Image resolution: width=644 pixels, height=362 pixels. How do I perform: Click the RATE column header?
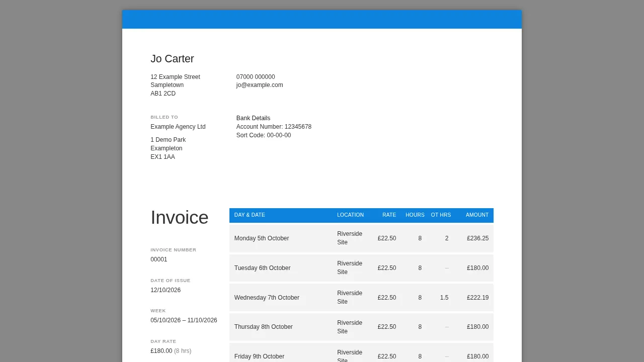coord(389,215)
